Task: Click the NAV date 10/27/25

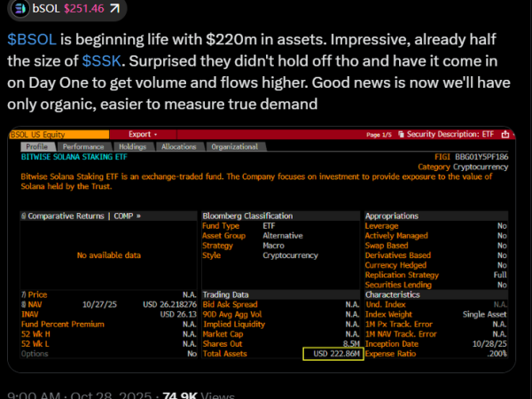Action: coord(99,304)
